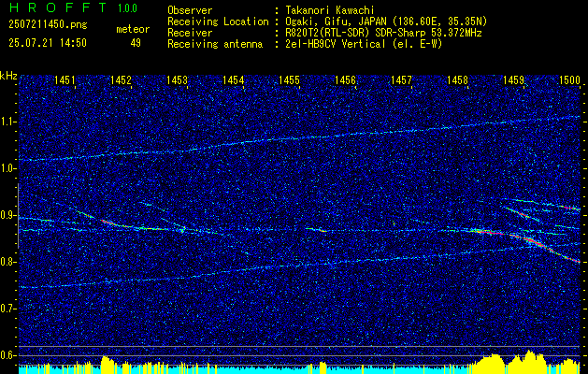Select the R820T2(RTL-SDR) SDR-Sharp 53.372MHz text

(382, 33)
